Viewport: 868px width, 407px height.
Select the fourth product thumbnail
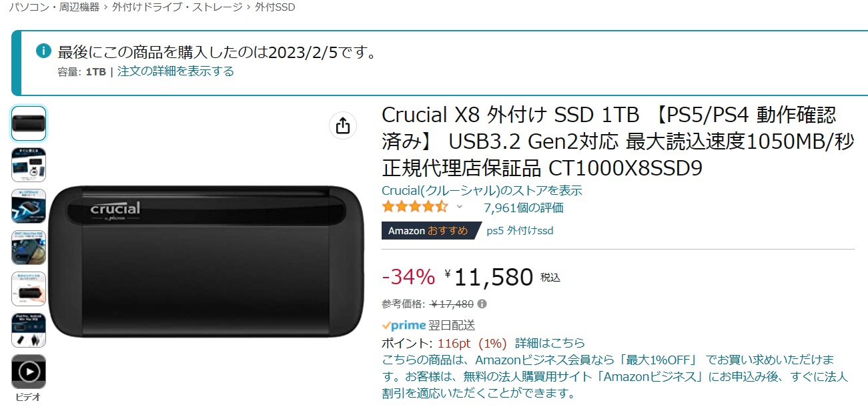(x=29, y=248)
